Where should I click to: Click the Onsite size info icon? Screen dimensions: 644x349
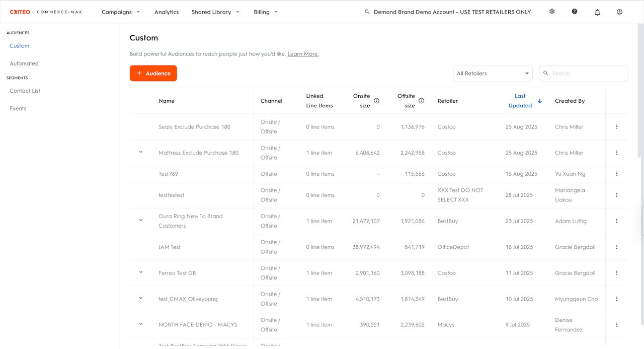376,101
